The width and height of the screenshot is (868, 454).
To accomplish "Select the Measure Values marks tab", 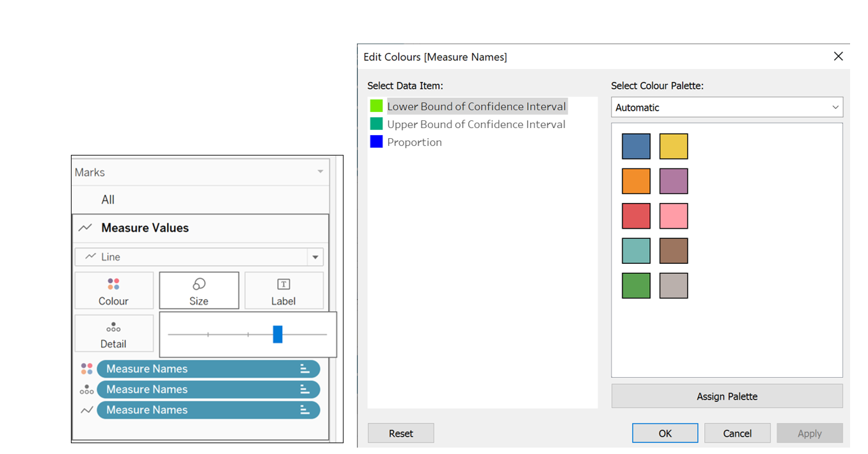I will [x=145, y=228].
